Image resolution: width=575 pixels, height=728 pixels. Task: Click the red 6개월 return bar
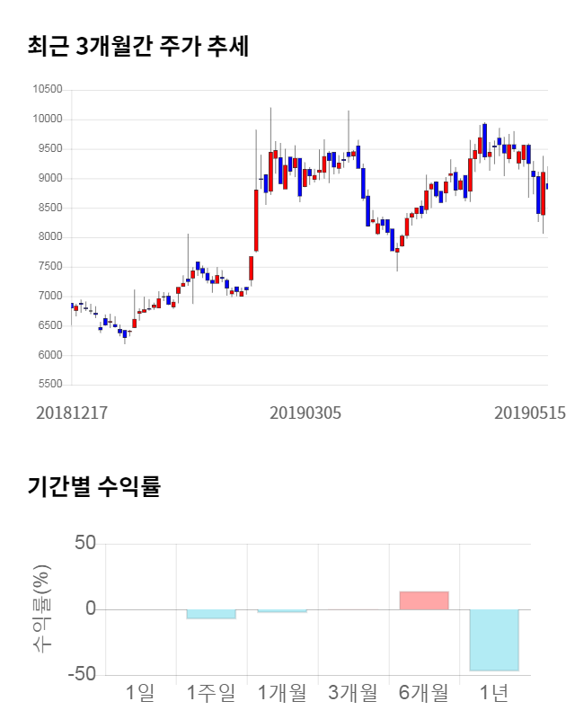[424, 600]
